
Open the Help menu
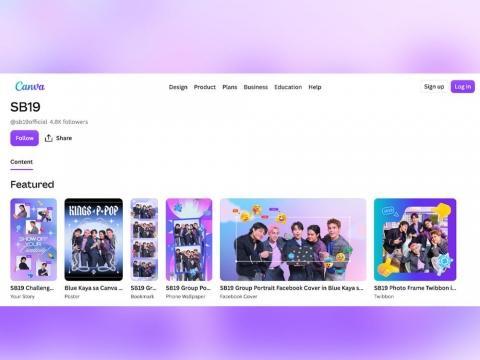315,87
